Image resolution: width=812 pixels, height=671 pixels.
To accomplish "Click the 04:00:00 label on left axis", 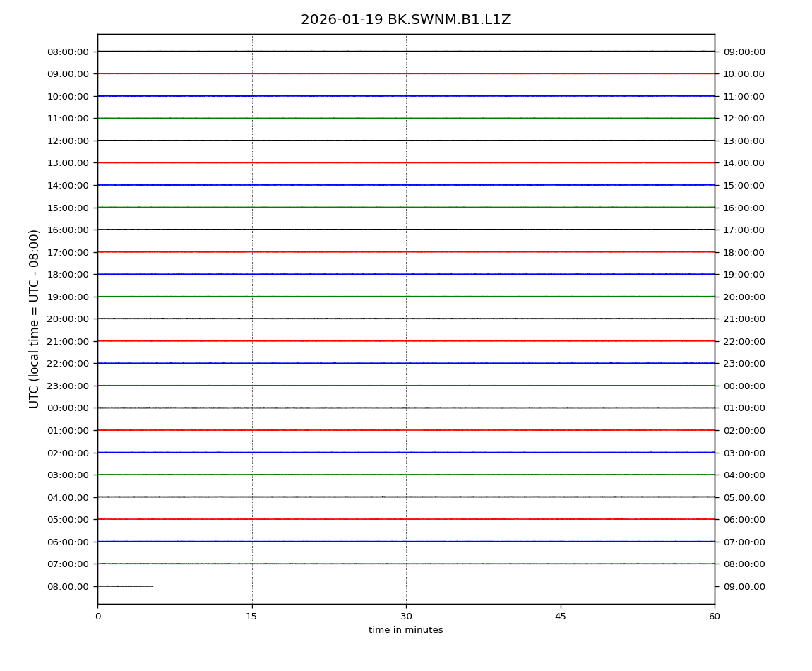I will pyautogui.click(x=68, y=497).
